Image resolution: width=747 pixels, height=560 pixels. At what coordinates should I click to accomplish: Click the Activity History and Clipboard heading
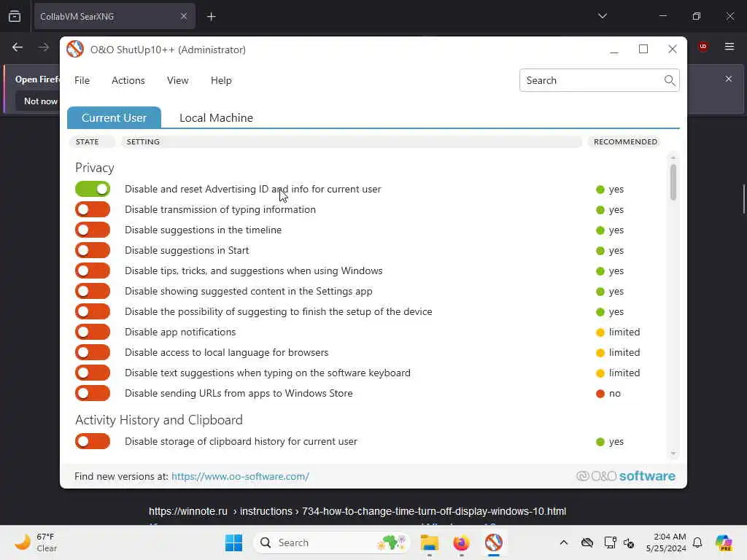click(x=159, y=419)
